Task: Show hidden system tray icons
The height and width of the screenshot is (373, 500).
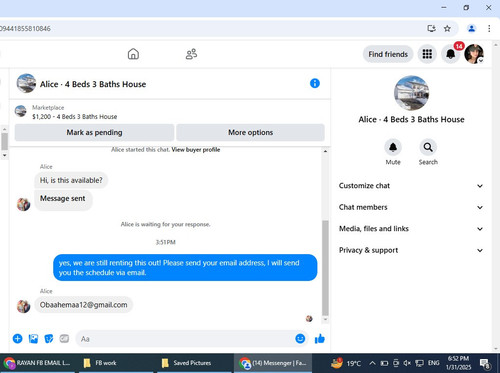Action: tap(372, 363)
